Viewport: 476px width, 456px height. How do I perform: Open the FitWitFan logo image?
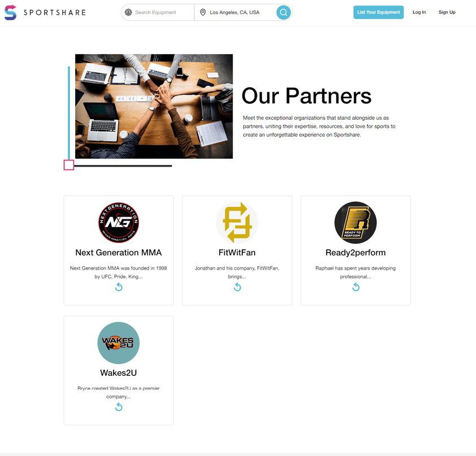[x=237, y=223]
